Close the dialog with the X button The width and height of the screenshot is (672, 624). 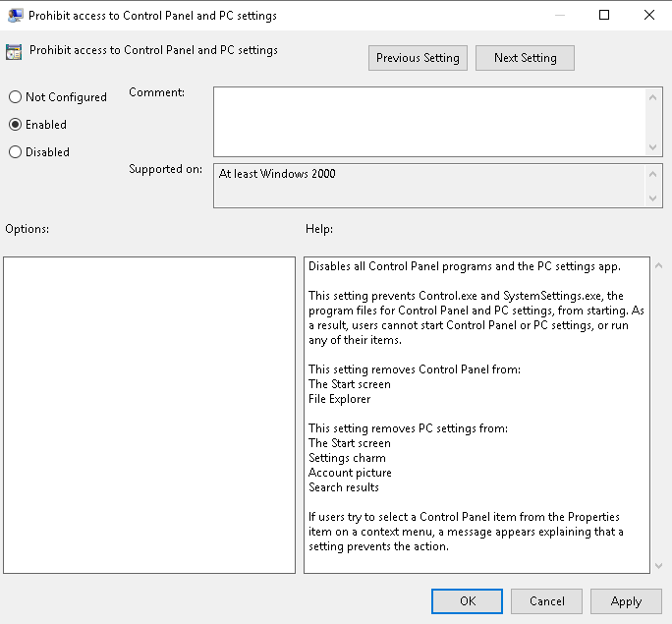click(648, 16)
